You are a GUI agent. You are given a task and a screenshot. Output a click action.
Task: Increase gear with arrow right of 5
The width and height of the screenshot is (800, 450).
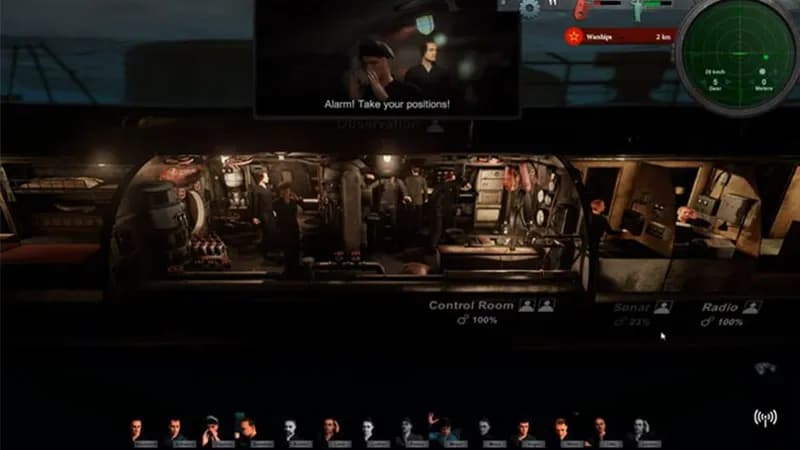(x=728, y=82)
